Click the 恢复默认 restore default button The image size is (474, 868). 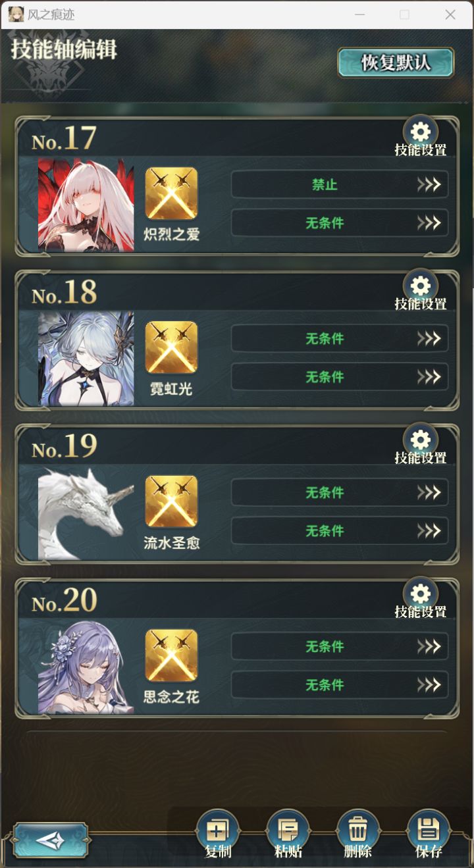pos(396,63)
